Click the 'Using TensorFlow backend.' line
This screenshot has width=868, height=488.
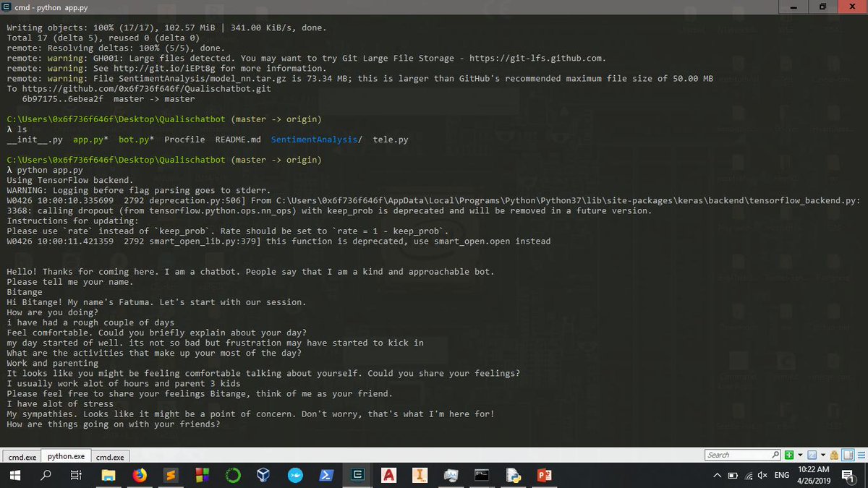click(x=69, y=180)
